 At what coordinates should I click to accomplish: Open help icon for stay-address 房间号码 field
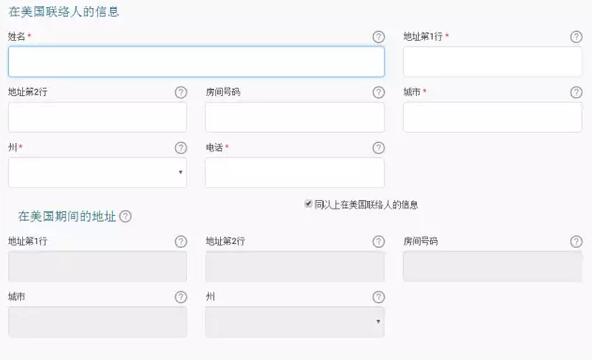576,242
